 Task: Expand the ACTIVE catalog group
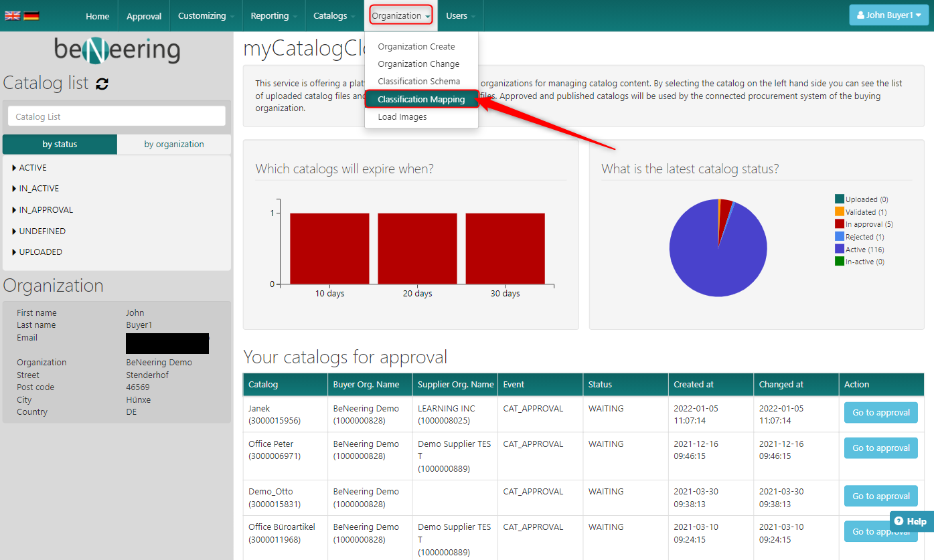click(32, 168)
